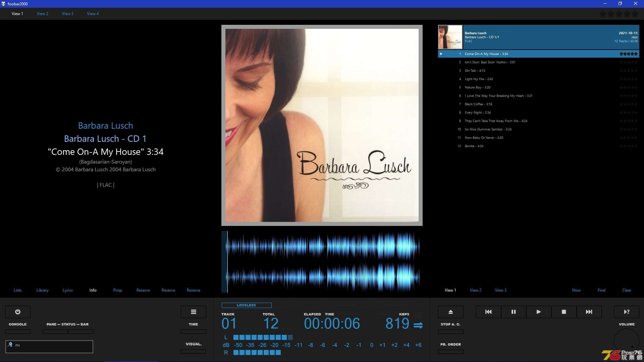The image size is (644, 362).
Task: Select track Black Coffee - 3:18
Action: tap(539, 104)
